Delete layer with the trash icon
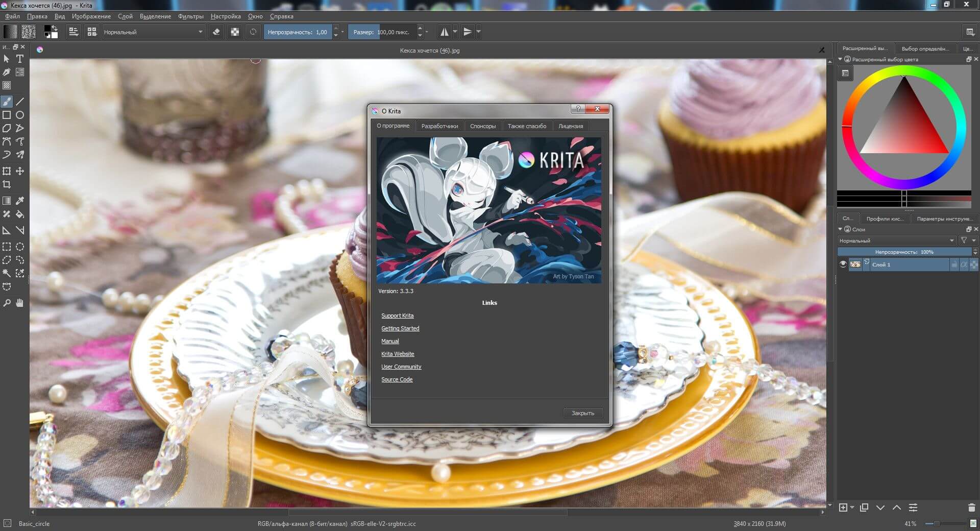980x531 pixels. pyautogui.click(x=971, y=508)
